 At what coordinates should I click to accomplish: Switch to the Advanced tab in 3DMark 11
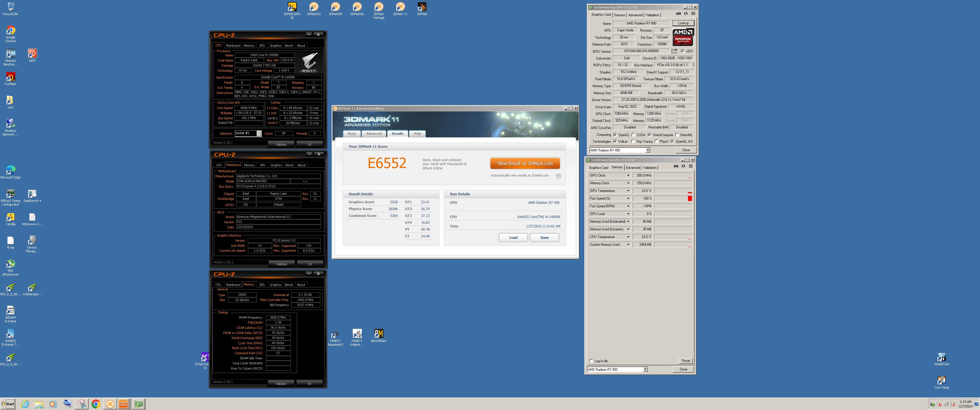(373, 134)
